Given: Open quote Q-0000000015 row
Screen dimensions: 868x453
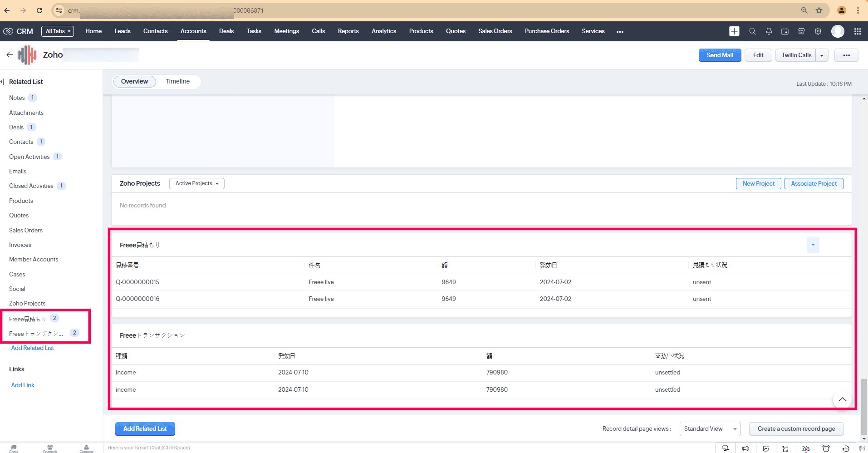Looking at the screenshot, I should [481, 282].
